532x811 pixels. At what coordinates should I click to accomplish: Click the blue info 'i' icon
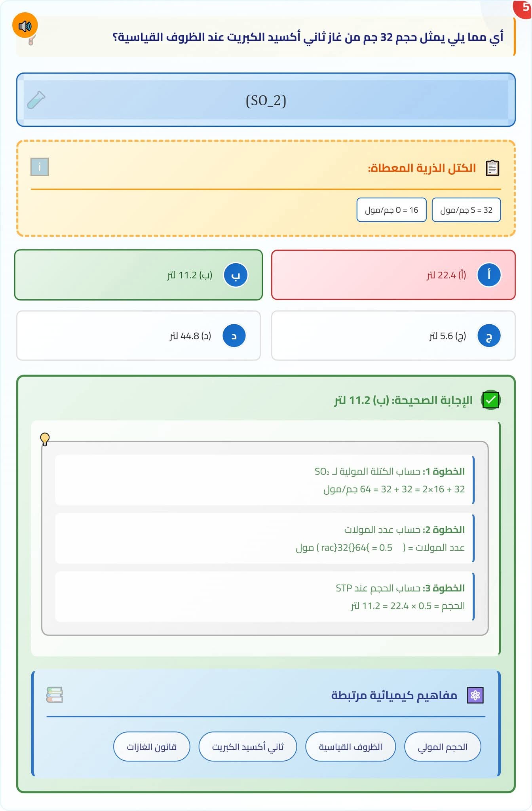point(40,167)
